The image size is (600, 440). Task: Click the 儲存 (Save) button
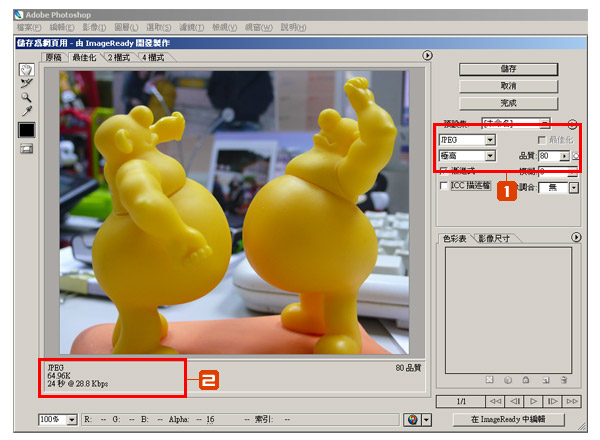point(507,69)
